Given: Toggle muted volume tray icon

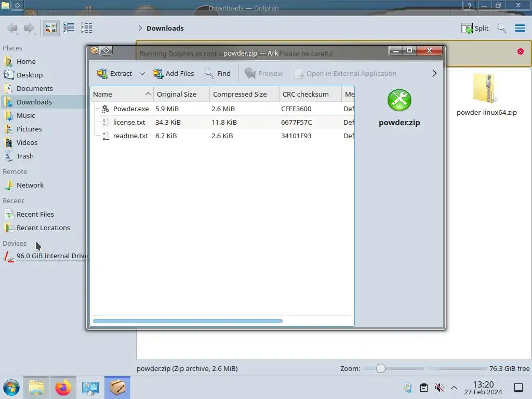Looking at the screenshot, I should (x=440, y=388).
